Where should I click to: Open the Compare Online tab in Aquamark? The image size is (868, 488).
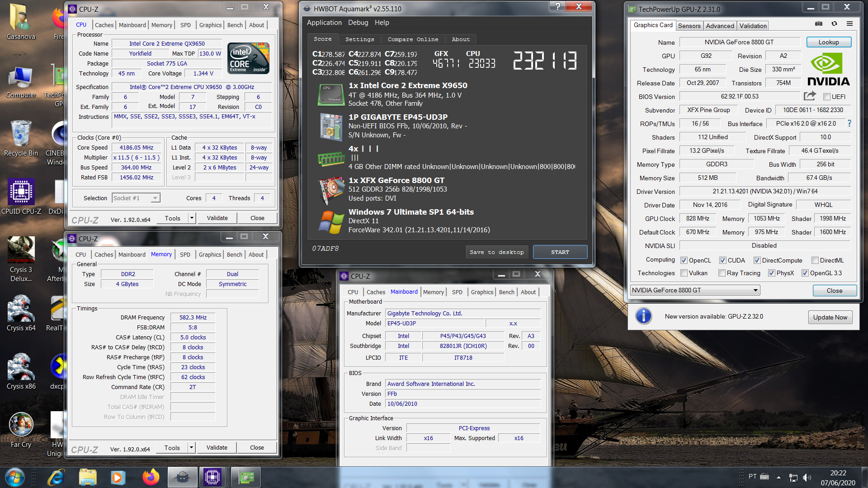413,39
